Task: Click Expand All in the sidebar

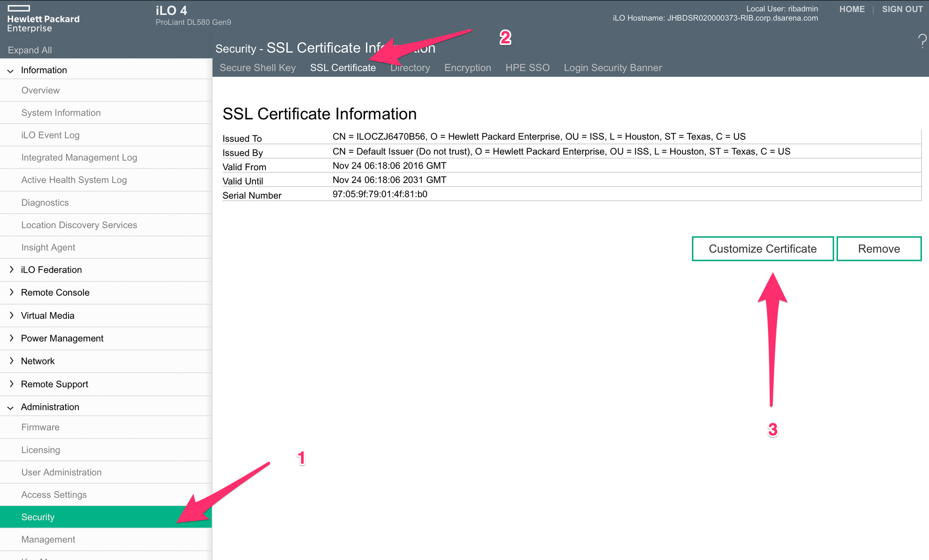Action: pyautogui.click(x=30, y=50)
